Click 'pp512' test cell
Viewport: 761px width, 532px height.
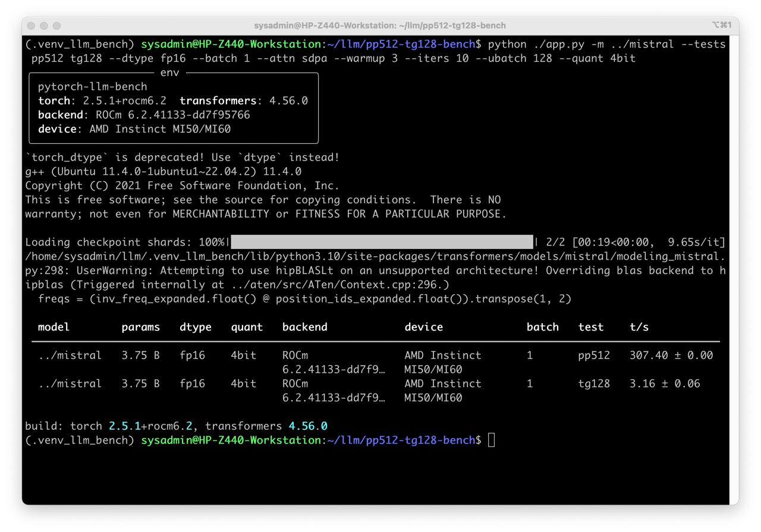[594, 355]
